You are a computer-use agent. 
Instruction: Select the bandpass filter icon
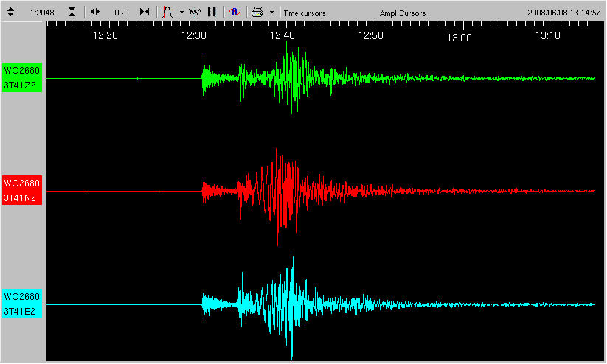[167, 12]
